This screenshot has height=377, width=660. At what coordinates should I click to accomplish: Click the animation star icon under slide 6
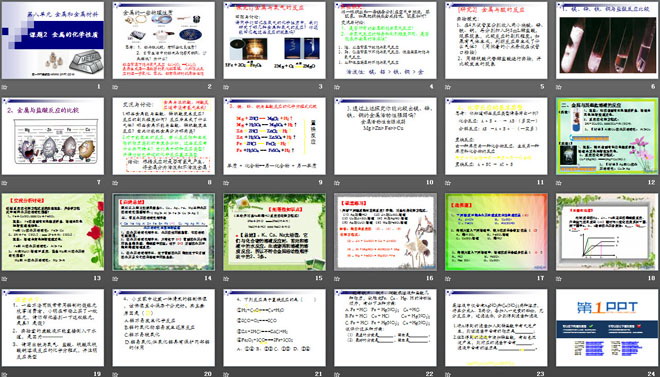pyautogui.click(x=559, y=87)
